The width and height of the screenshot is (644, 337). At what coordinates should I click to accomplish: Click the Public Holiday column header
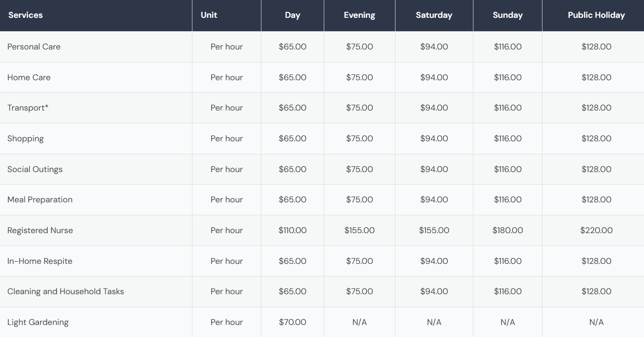596,15
